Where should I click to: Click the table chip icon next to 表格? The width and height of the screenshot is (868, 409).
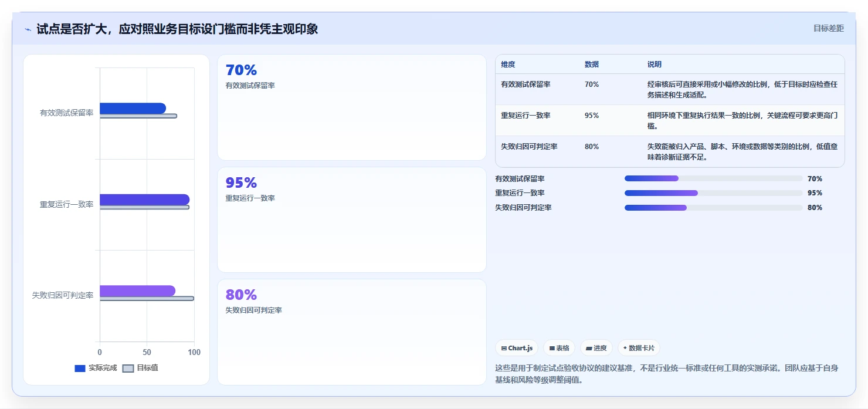552,348
